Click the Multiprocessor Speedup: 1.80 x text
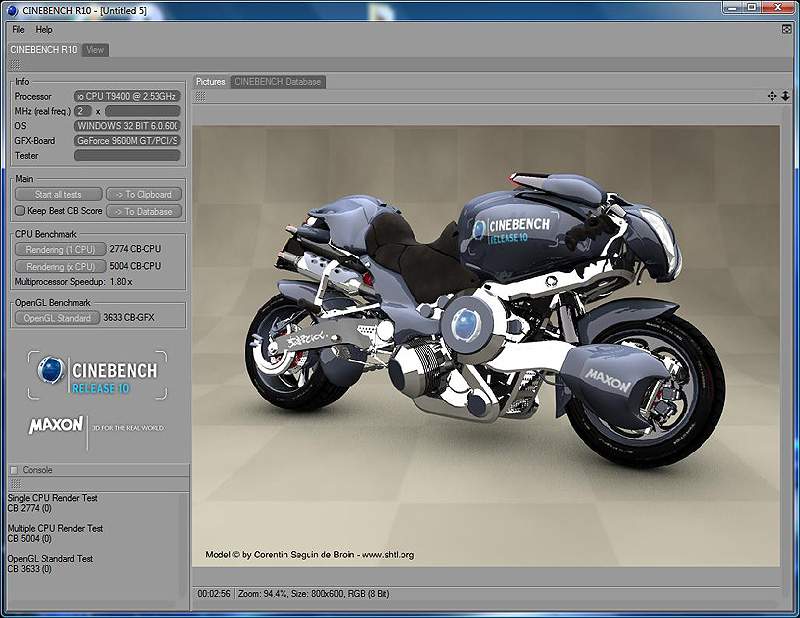The image size is (800, 618). point(73,282)
